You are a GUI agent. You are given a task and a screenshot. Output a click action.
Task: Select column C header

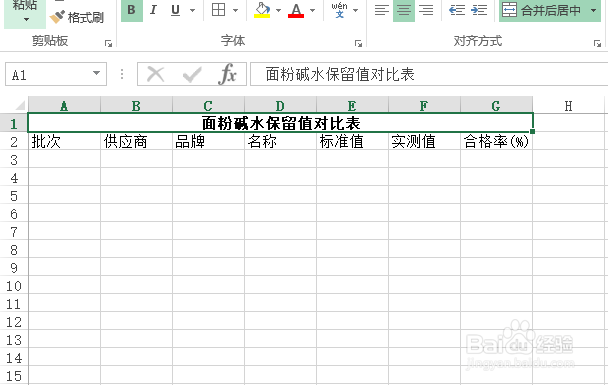coord(208,105)
